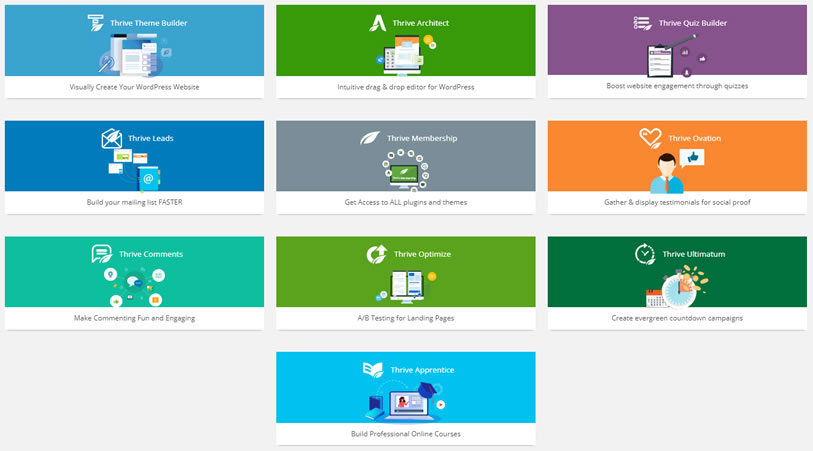This screenshot has height=451, width=813.
Task: Click 'Make Commenting Fun and Engaging' caption
Action: [x=134, y=318]
